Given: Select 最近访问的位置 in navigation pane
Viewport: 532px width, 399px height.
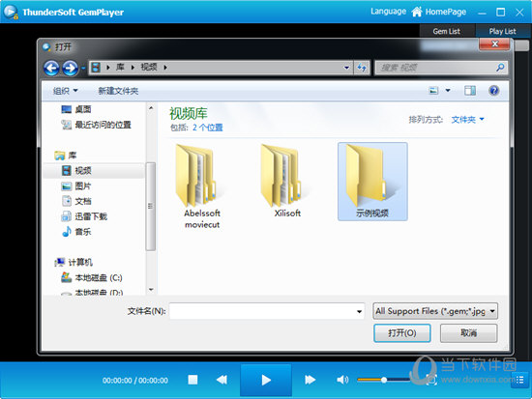Looking at the screenshot, I should click(96, 125).
